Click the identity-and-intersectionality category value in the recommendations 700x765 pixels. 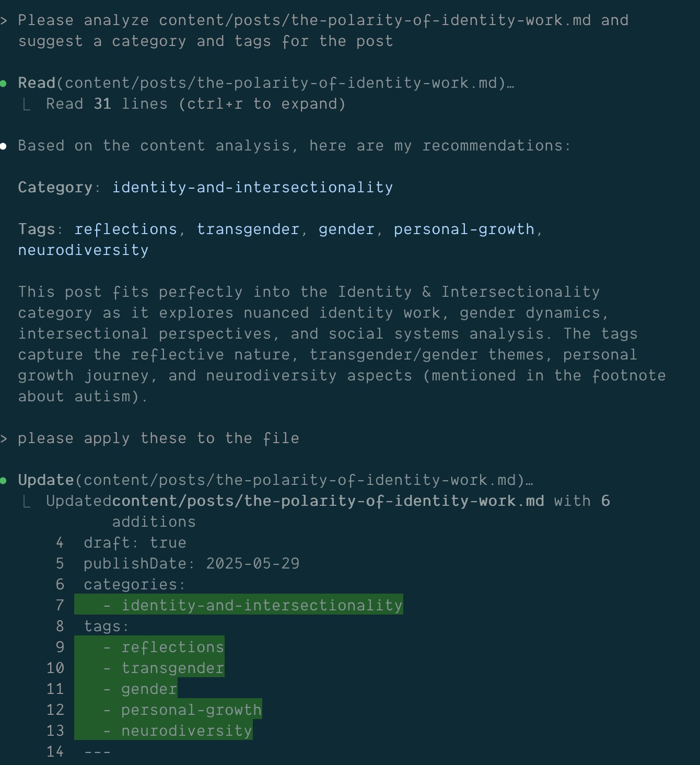click(252, 188)
